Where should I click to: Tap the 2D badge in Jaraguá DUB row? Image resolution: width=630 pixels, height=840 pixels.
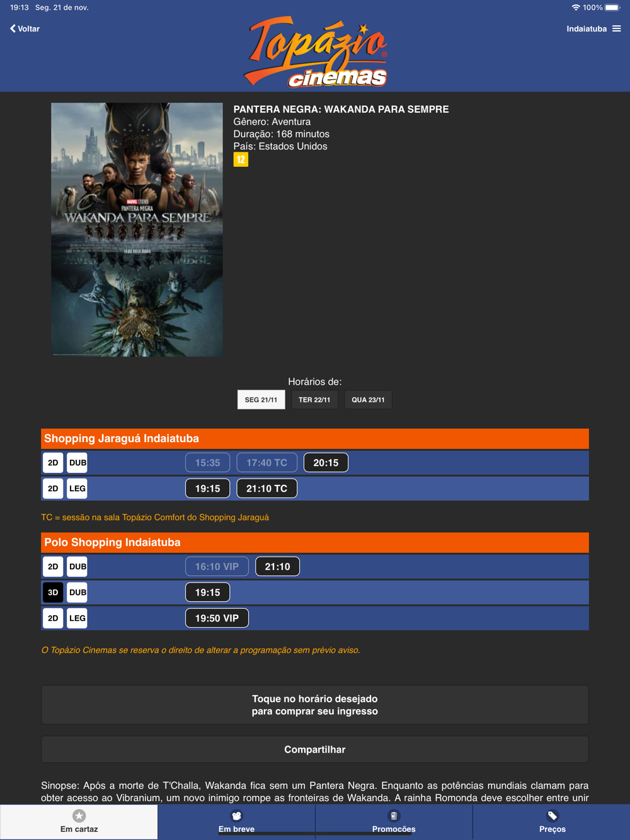pos(53,463)
